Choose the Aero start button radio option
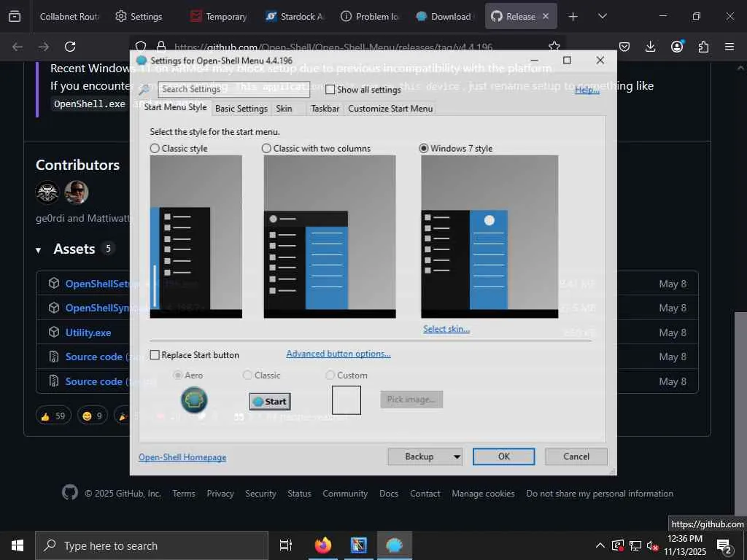Viewport: 747px width, 560px height. (x=178, y=376)
